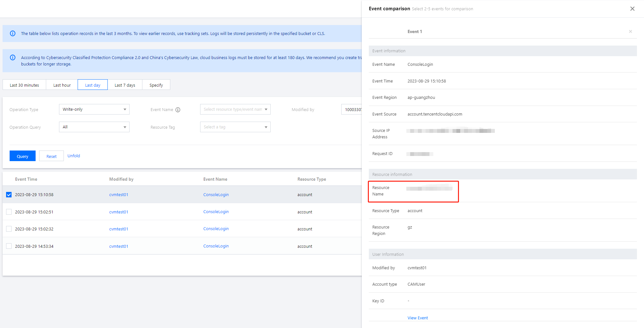Viewport: 644px width, 328px height.
Task: Click the Unfold link
Action: 74,156
